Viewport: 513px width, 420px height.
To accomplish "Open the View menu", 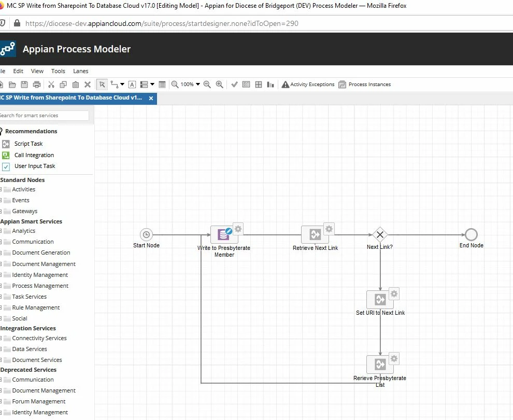I will coord(37,71).
